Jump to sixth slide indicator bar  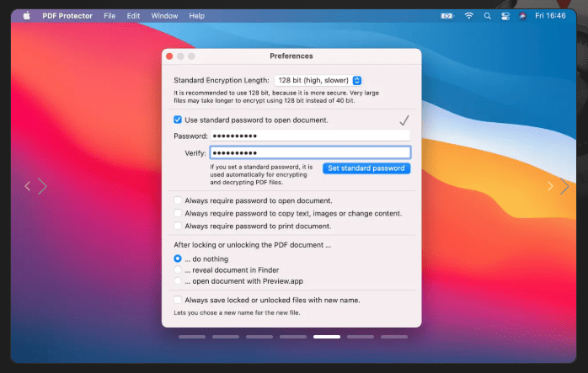click(361, 337)
